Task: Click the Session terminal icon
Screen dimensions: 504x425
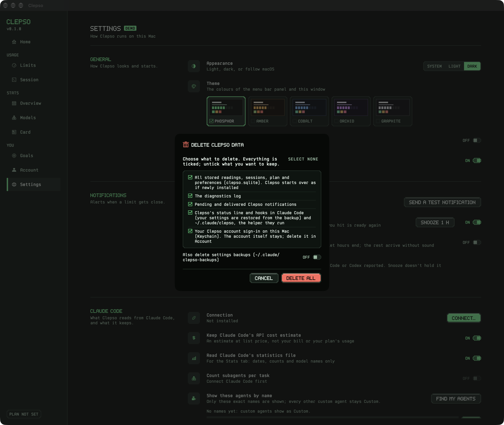Action: pyautogui.click(x=14, y=80)
